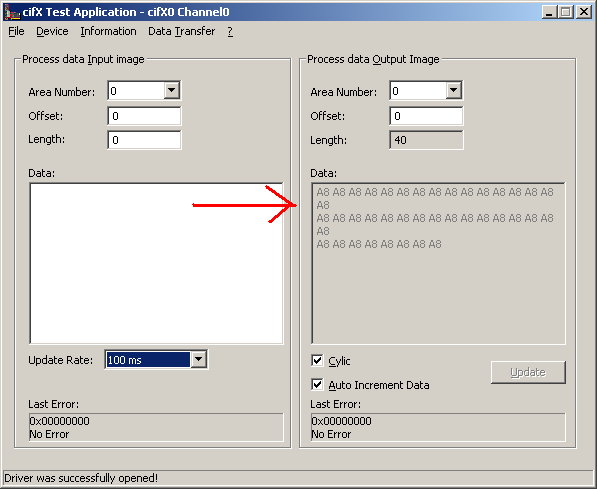Expand the Update Rate dropdown arrow
597x489 pixels.
(198, 359)
